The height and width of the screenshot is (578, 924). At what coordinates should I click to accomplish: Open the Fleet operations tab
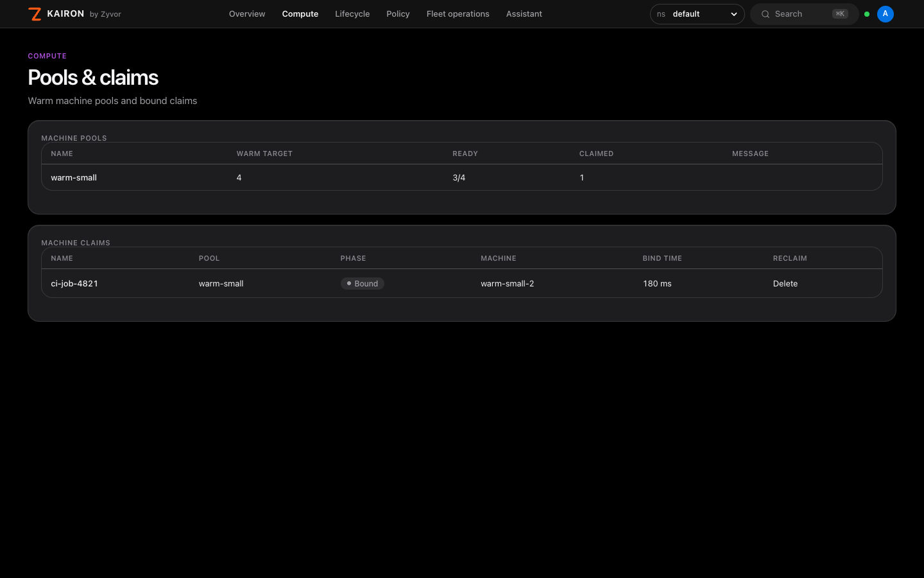pyautogui.click(x=458, y=14)
